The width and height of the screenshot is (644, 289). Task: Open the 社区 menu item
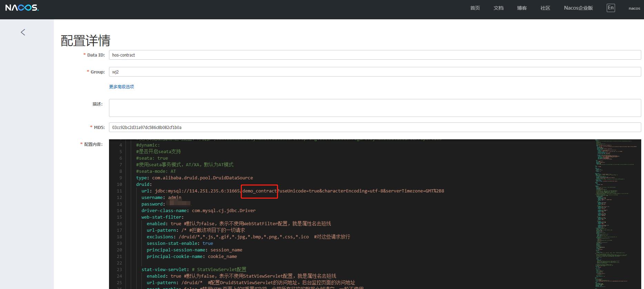[x=545, y=8]
